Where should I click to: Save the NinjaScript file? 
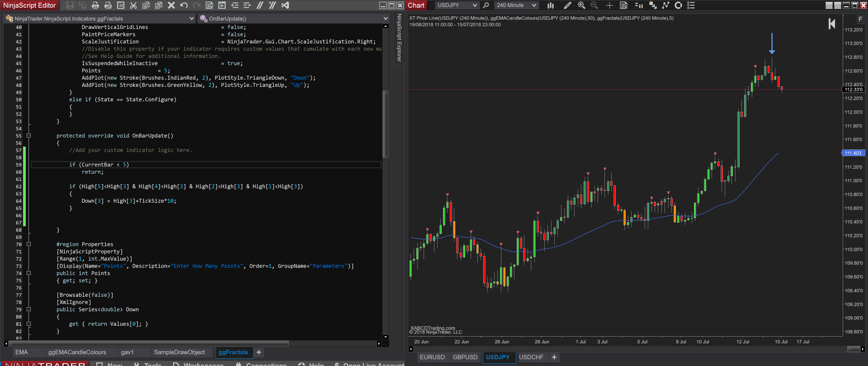click(x=70, y=5)
